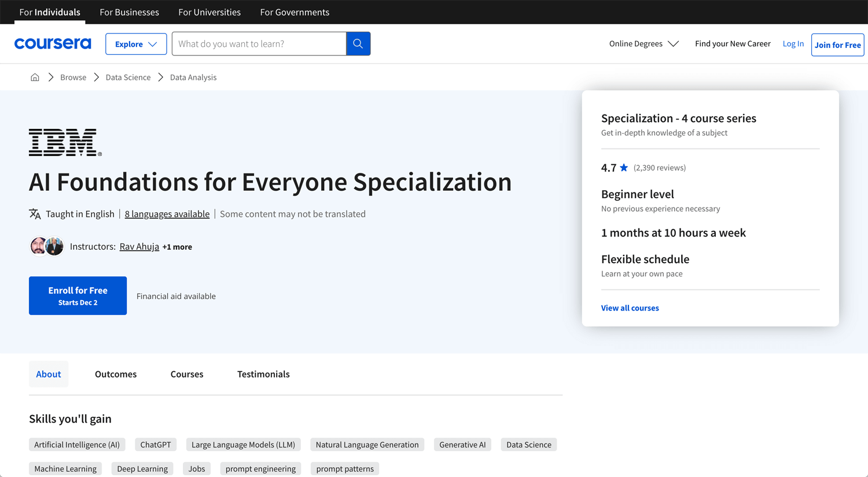Screen dimensions: 868x477
Task: Click the prompt patterns skill tag
Action: click(345, 469)
